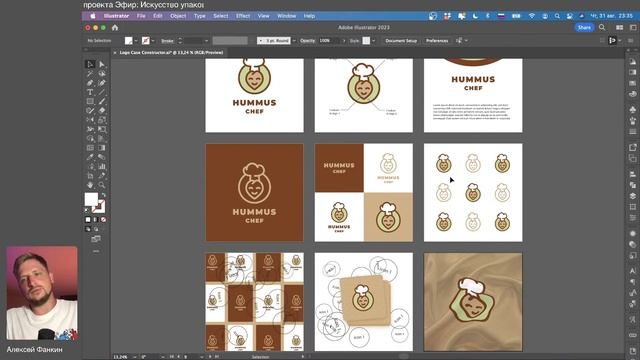
Task: Select the Hand tool
Action: pos(90,185)
